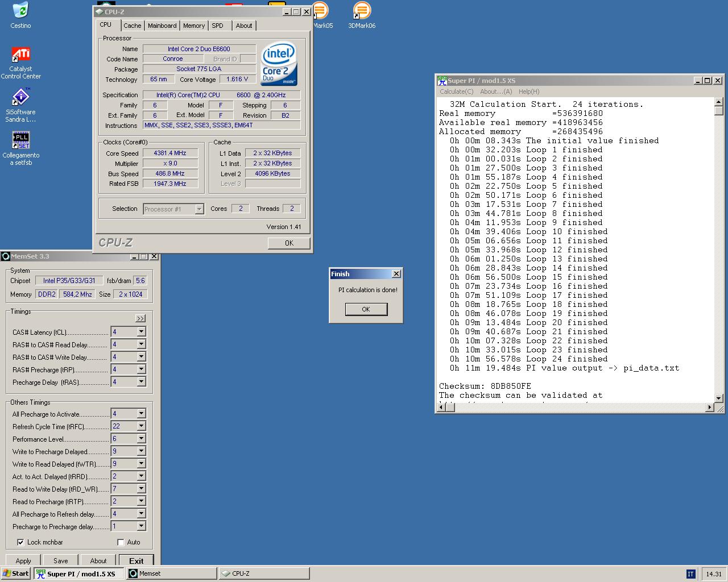Open Read to Write Delay (tRD_WR) dropdown
The image size is (728, 582).
[x=141, y=489]
